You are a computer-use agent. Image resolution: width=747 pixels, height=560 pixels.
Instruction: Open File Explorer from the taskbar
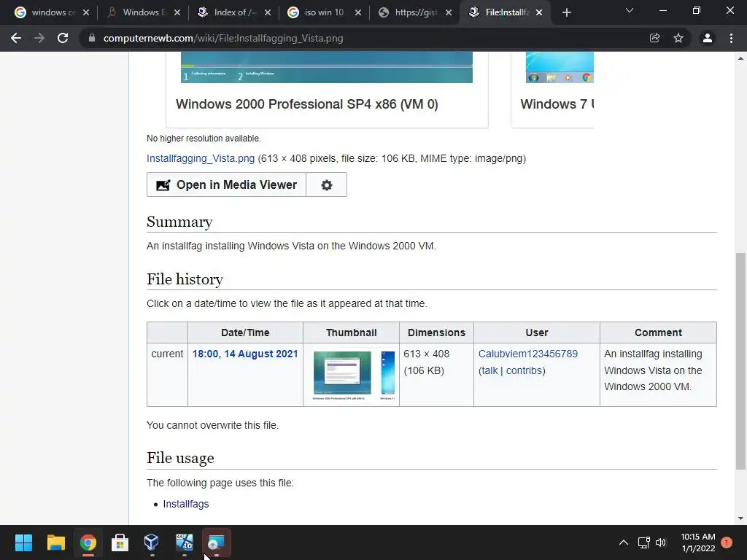(55, 542)
